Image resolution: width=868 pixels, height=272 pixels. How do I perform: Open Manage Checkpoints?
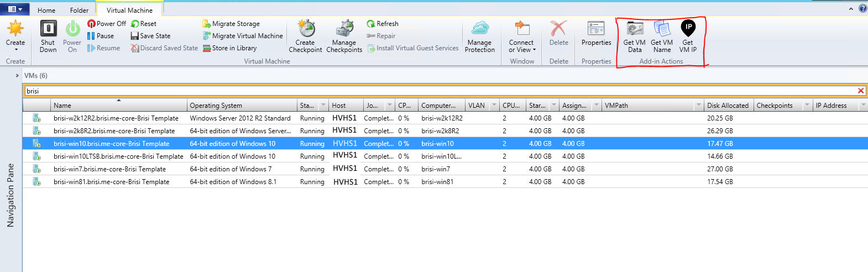pyautogui.click(x=344, y=36)
